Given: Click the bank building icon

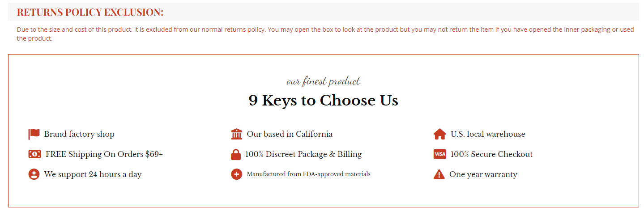Looking at the screenshot, I should pyautogui.click(x=236, y=134).
